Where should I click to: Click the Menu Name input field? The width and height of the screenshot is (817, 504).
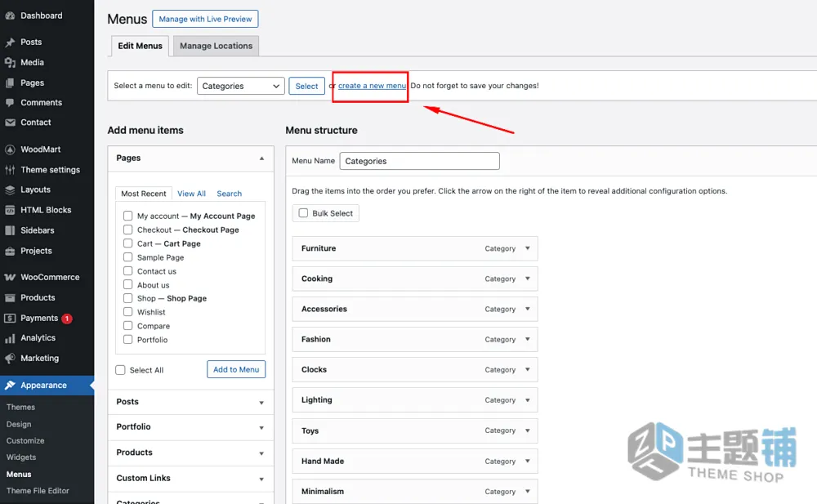[419, 161]
